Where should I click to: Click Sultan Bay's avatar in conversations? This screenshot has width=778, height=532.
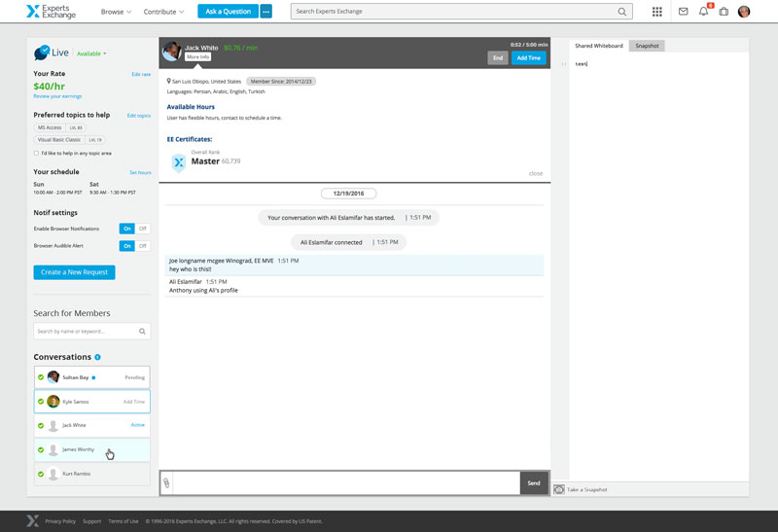click(53, 377)
